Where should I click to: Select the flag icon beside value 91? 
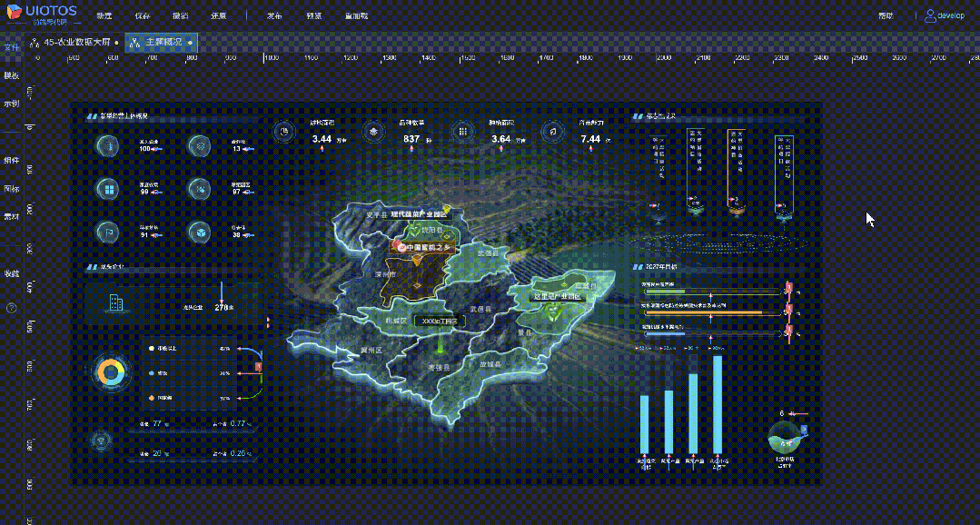tap(107, 232)
